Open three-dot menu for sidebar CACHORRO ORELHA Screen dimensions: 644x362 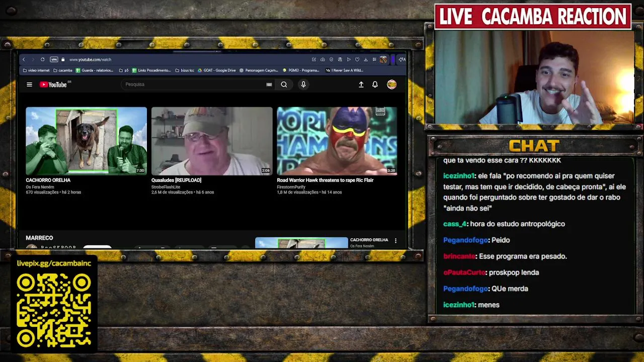point(395,241)
